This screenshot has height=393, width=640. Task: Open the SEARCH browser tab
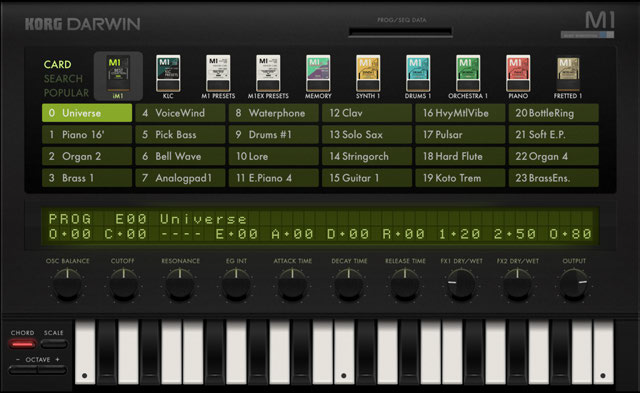[63, 79]
